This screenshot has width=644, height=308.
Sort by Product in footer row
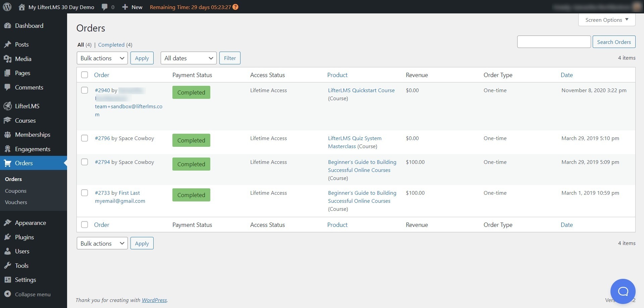click(337, 225)
